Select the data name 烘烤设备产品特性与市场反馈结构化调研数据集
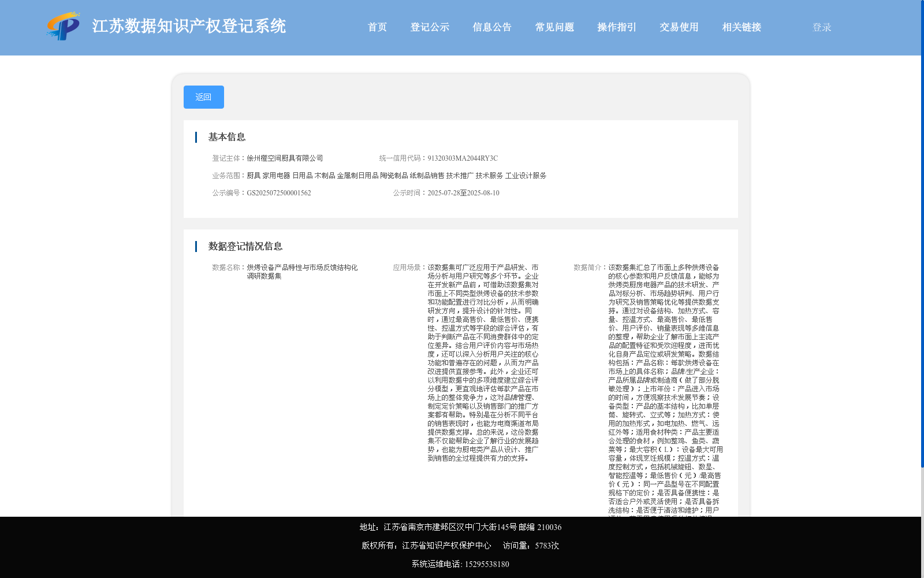 [x=302, y=272]
